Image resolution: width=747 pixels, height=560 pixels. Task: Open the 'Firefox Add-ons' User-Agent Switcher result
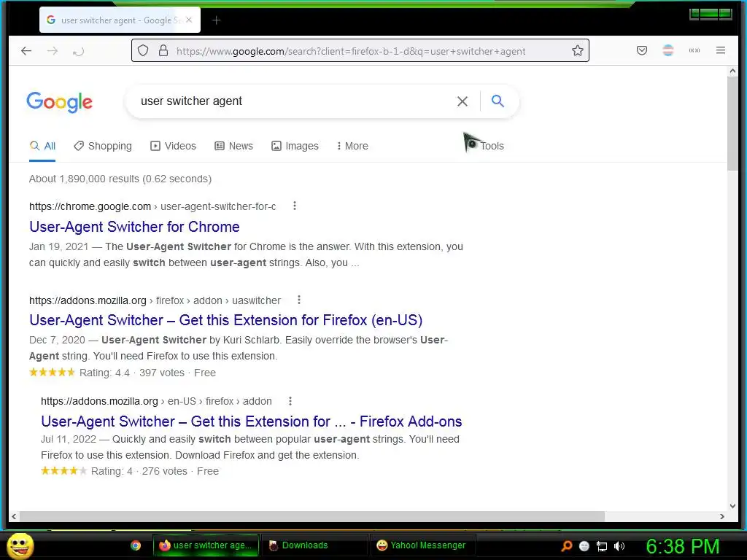[x=251, y=421]
